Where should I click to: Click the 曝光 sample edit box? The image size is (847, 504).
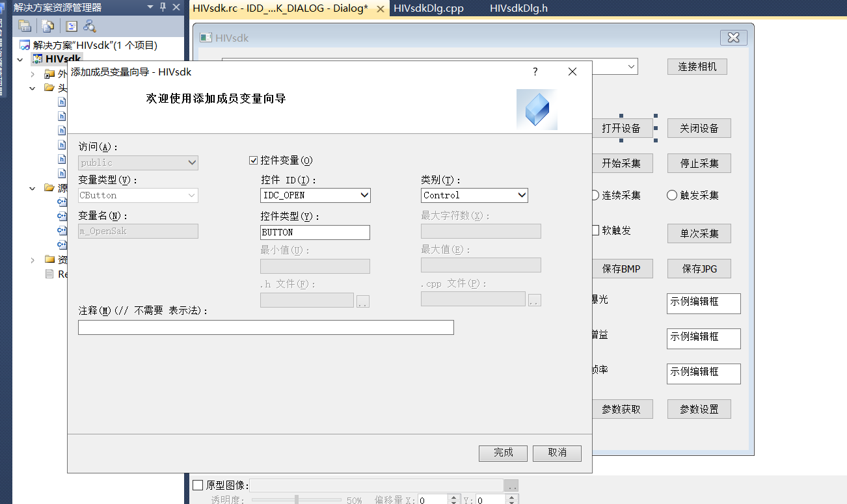point(704,303)
